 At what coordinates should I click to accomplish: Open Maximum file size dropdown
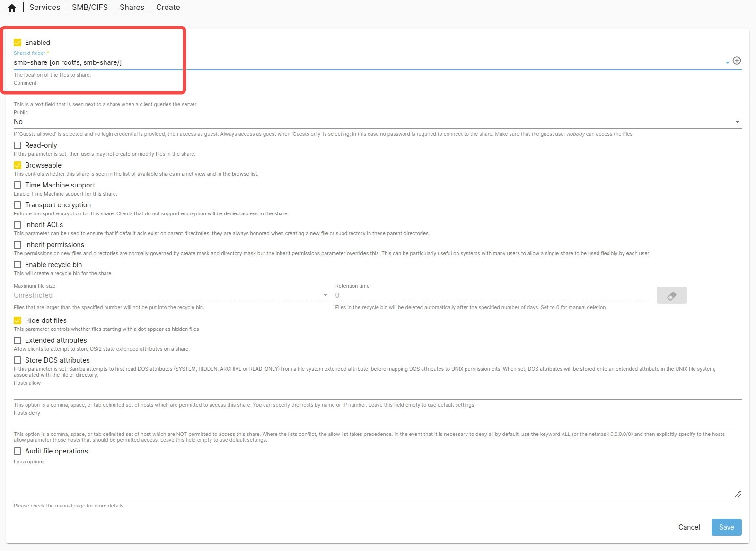[325, 295]
